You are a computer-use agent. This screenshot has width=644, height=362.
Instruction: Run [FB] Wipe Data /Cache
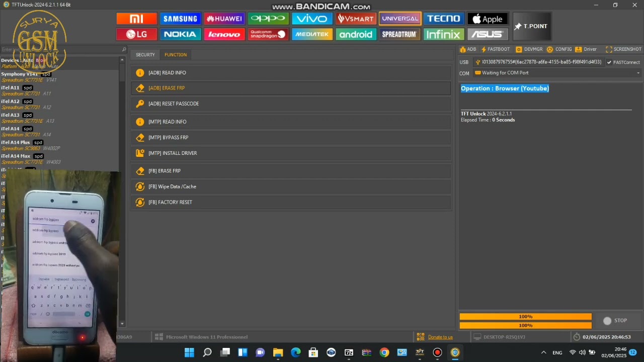coord(291,187)
